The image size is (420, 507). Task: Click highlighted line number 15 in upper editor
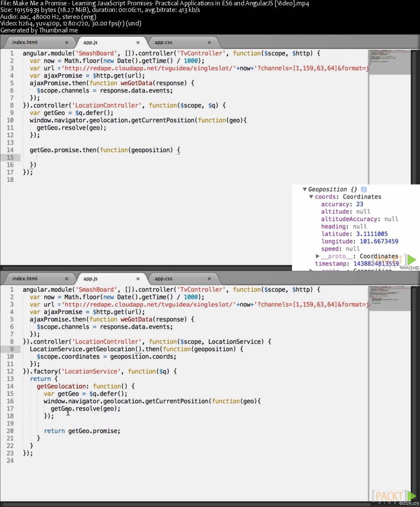pyautogui.click(x=10, y=158)
